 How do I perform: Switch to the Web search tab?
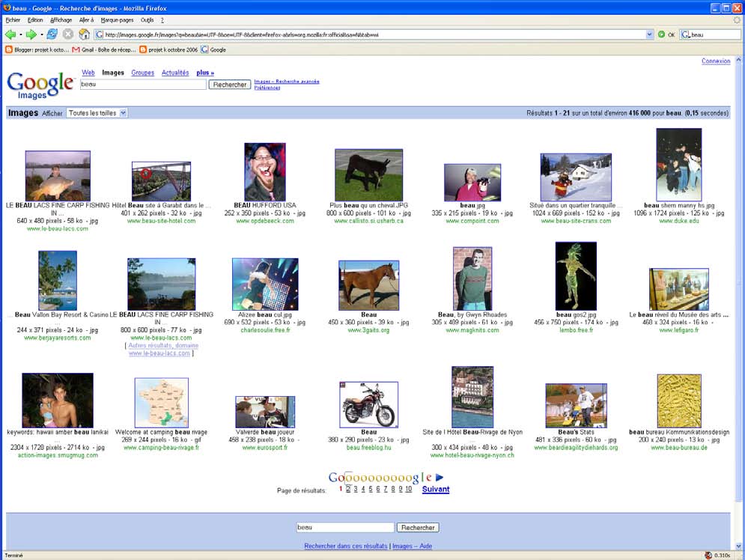(x=88, y=73)
